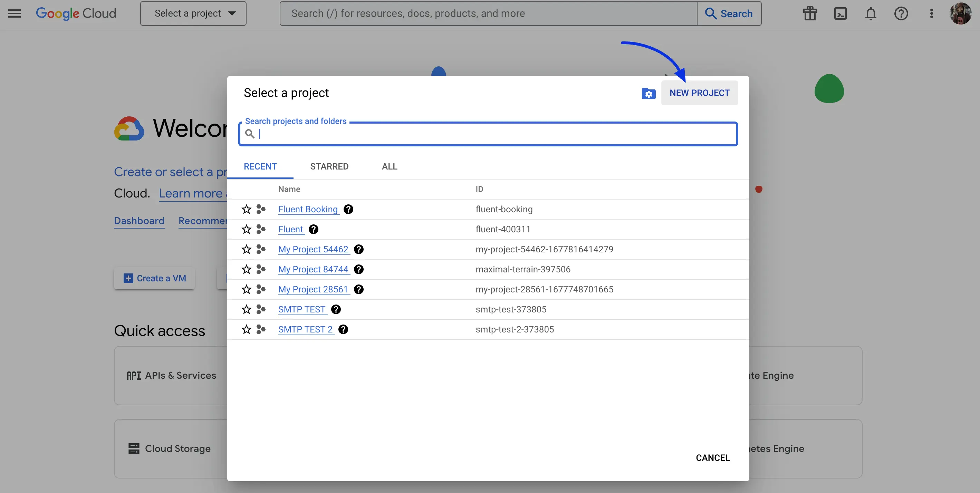Viewport: 980px width, 493px height.
Task: Open the three-dot settings menu in header
Action: click(x=931, y=13)
